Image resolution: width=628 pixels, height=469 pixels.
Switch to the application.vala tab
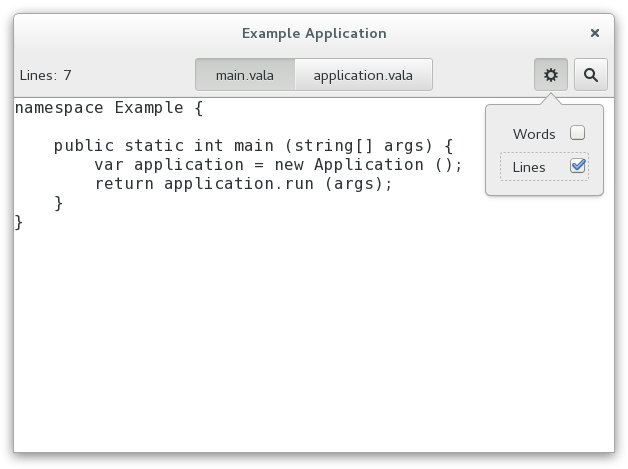pyautogui.click(x=363, y=75)
